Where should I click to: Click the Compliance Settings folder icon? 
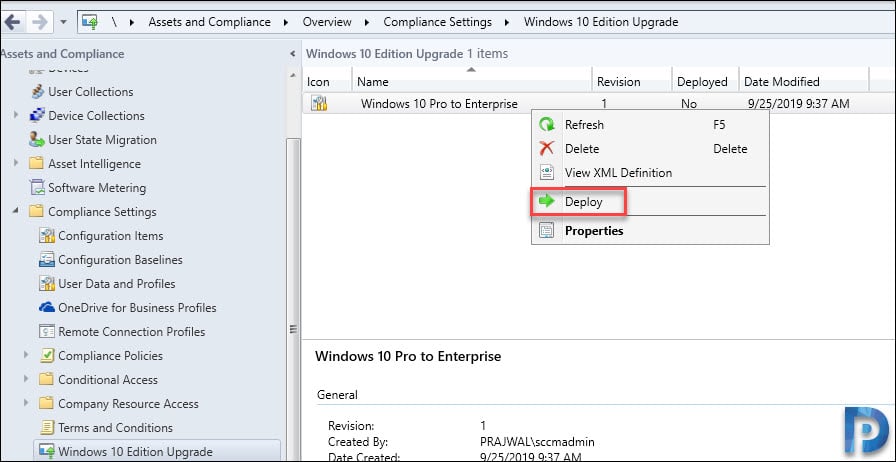tap(37, 212)
